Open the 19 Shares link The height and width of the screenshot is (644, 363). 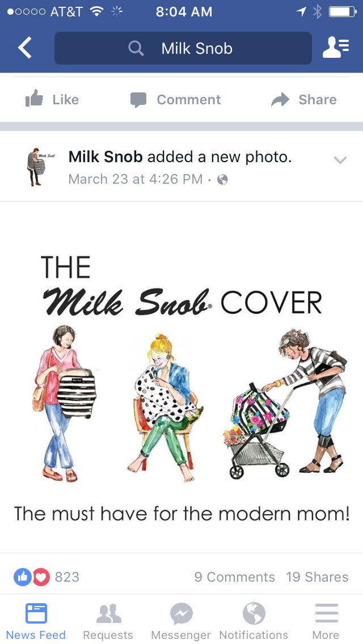(317, 577)
